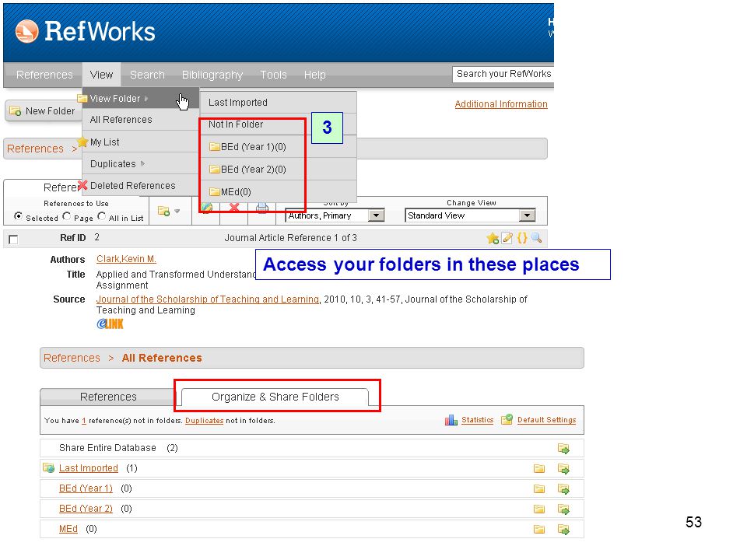
Task: Click the Default Settings icon
Action: [x=507, y=419]
